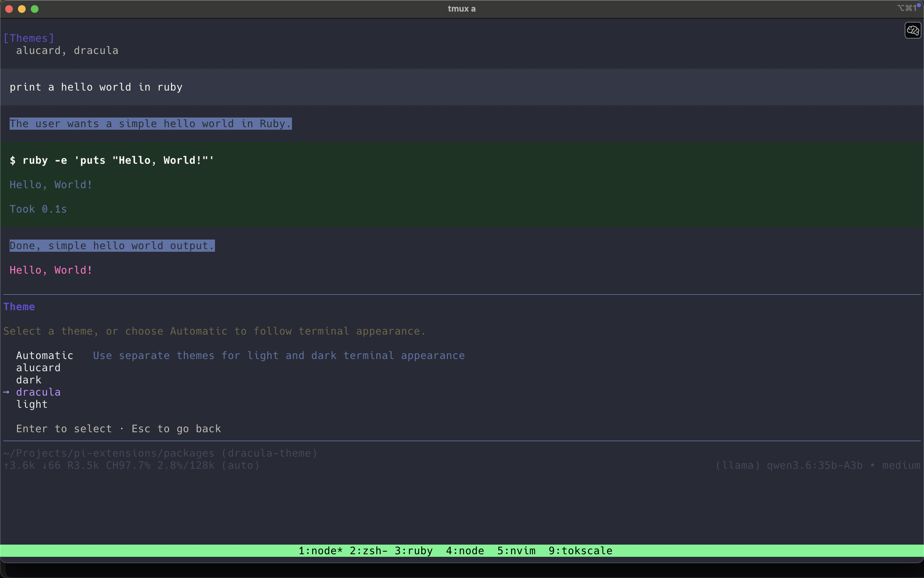Switch to tmux window 1:node
Image resolution: width=924 pixels, height=578 pixels.
(320, 551)
